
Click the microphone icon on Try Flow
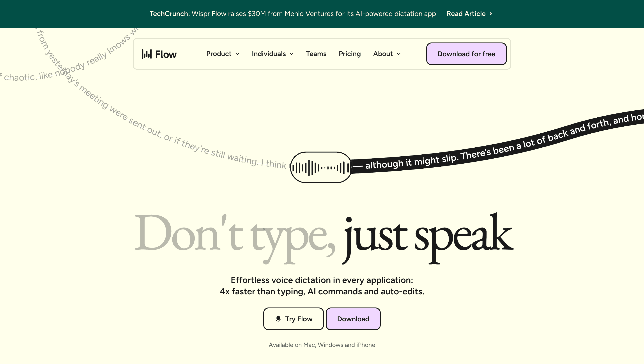click(x=278, y=319)
